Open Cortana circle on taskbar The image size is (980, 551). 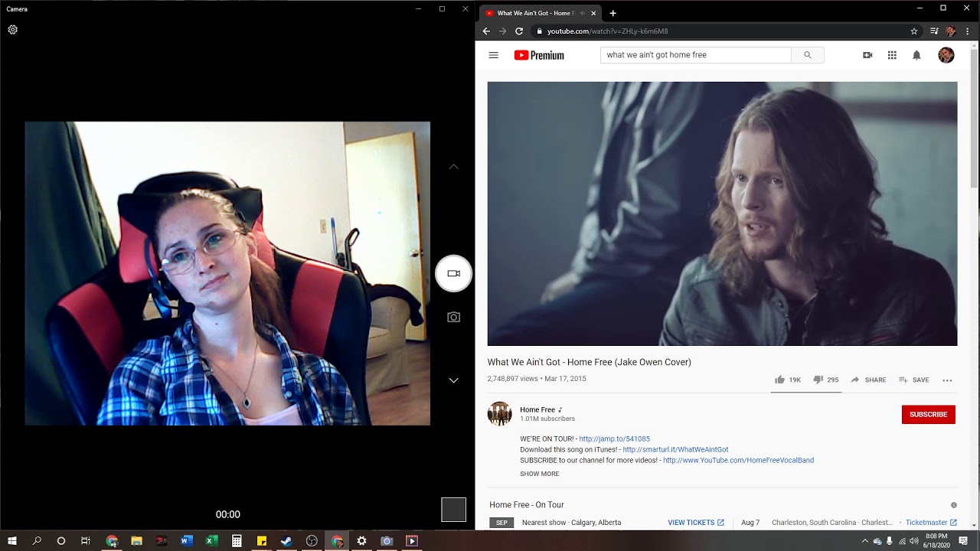pos(61,541)
